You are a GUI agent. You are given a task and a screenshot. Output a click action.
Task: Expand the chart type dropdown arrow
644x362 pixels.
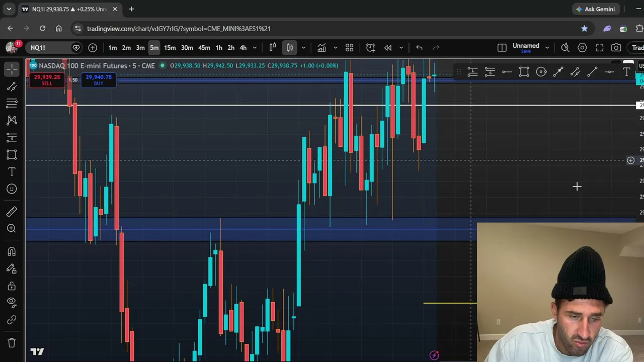click(303, 48)
